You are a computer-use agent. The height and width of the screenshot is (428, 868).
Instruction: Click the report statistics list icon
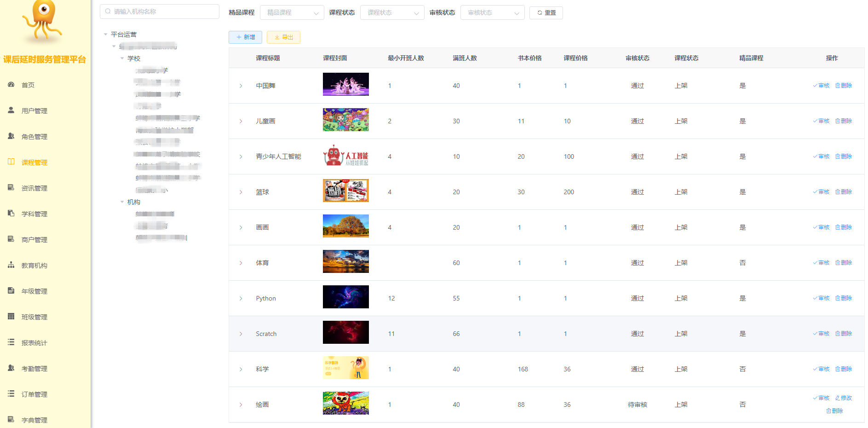(x=11, y=342)
